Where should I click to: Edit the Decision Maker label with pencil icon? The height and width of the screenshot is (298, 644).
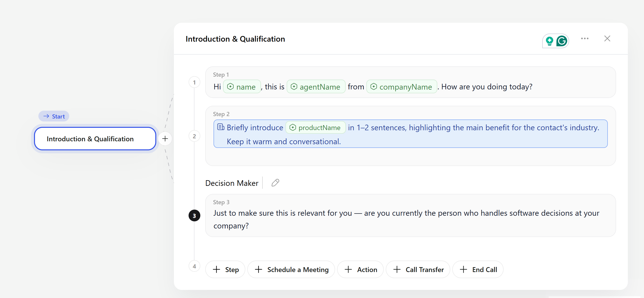275,183
